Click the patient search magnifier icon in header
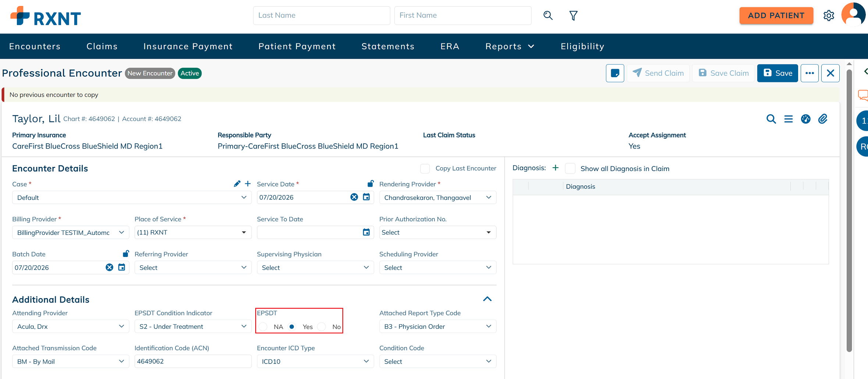The height and width of the screenshot is (379, 868). 548,15
